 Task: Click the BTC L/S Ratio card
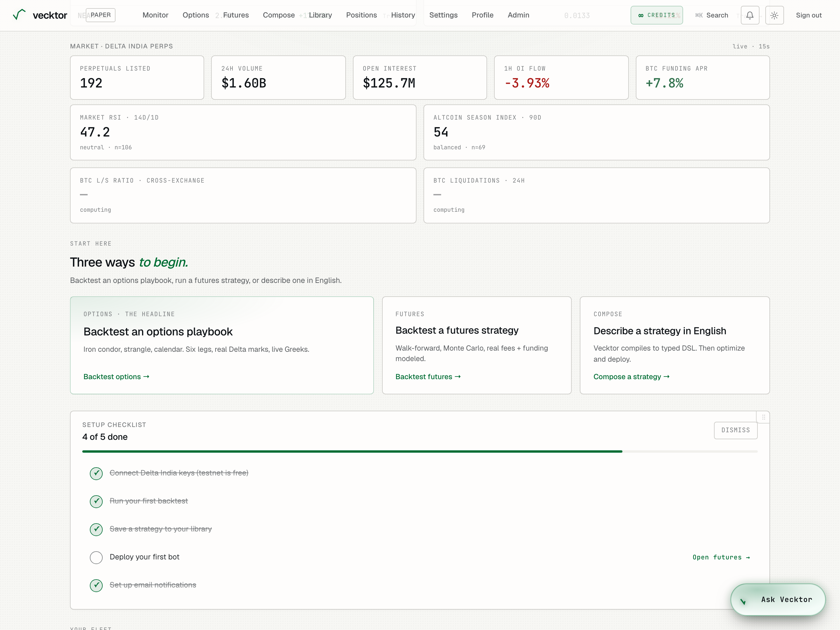pyautogui.click(x=243, y=196)
